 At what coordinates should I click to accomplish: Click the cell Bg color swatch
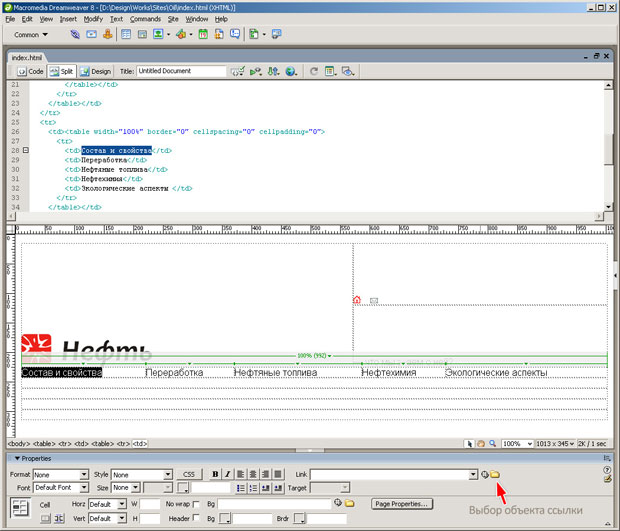click(x=225, y=519)
